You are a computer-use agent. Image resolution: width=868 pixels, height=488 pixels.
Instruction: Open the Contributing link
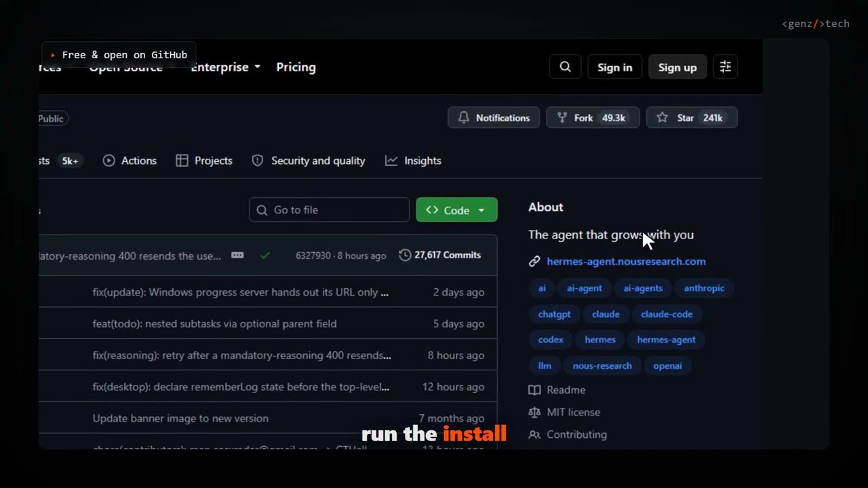(x=568, y=434)
